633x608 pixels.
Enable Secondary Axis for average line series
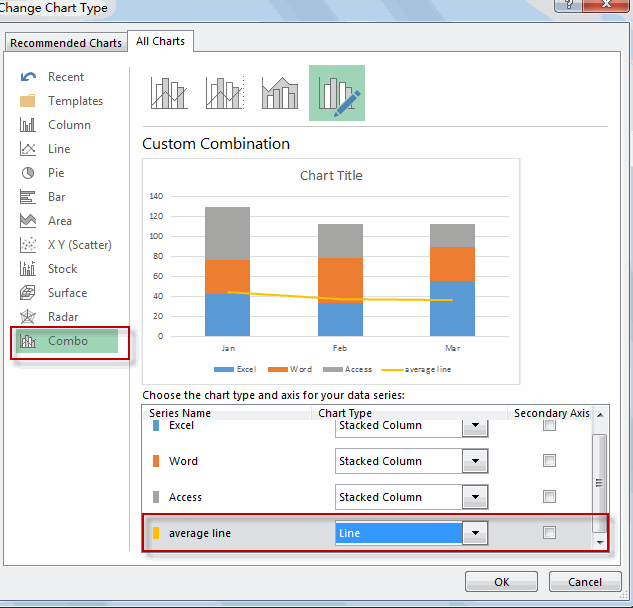(x=549, y=533)
